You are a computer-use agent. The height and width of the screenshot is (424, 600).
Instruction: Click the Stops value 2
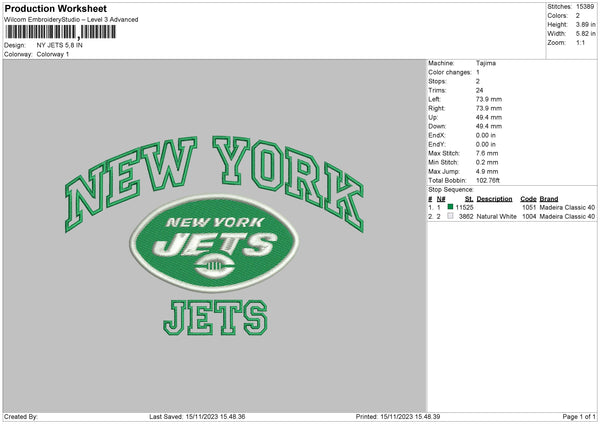pyautogui.click(x=478, y=81)
